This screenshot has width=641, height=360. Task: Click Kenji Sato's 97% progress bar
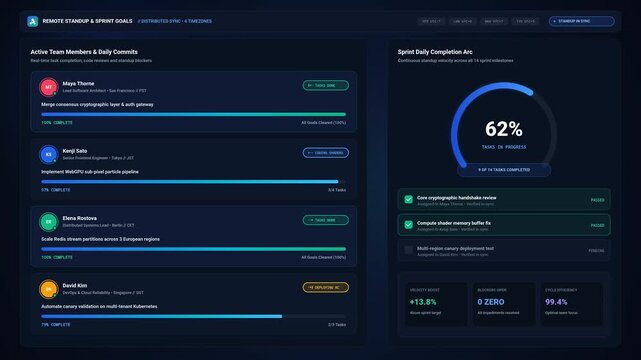pyautogui.click(x=193, y=182)
